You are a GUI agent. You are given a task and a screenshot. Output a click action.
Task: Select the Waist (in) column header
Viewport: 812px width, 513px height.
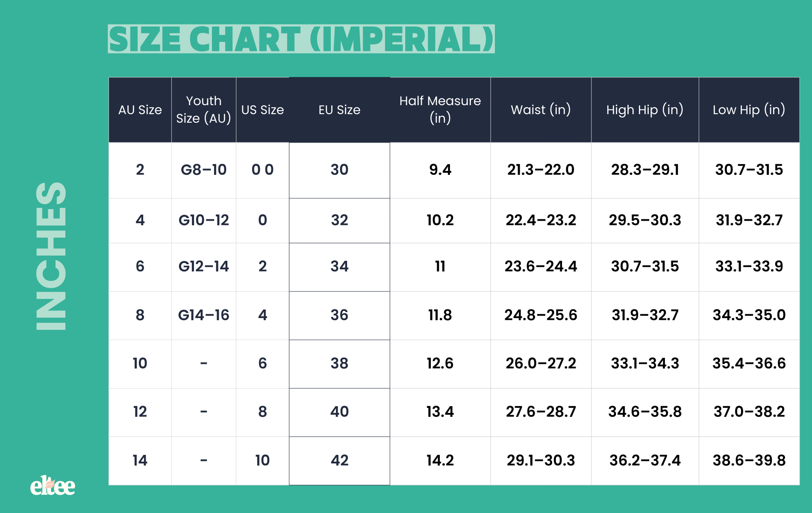click(x=541, y=110)
